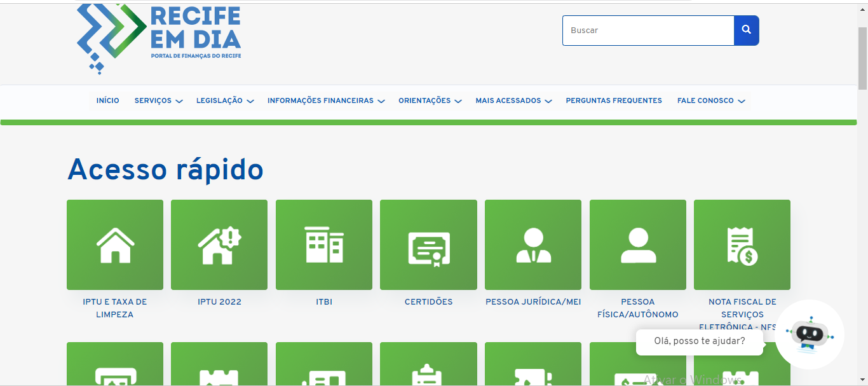Click inside the Buscar search field
Screen dimensions: 868x386
click(x=648, y=30)
